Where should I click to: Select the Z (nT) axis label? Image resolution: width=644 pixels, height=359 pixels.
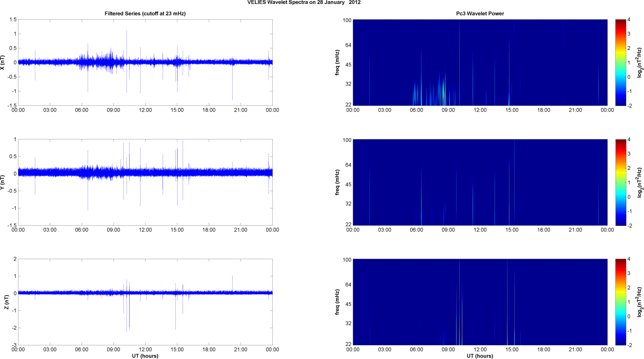pyautogui.click(x=7, y=302)
